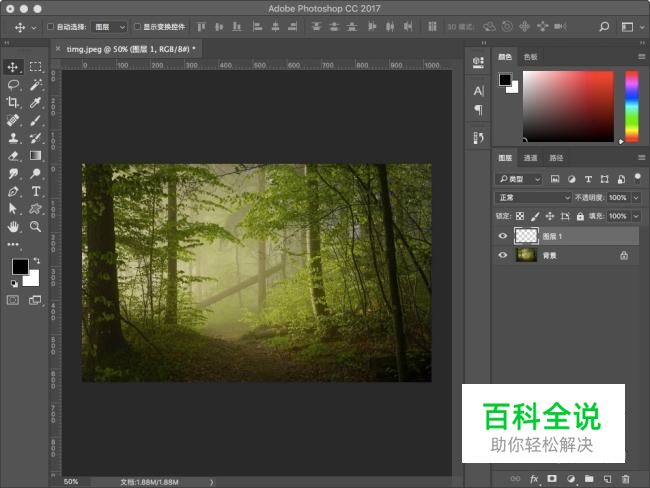The width and height of the screenshot is (650, 488).
Task: Select the 图层 1 layer thumbnail
Action: coord(525,236)
